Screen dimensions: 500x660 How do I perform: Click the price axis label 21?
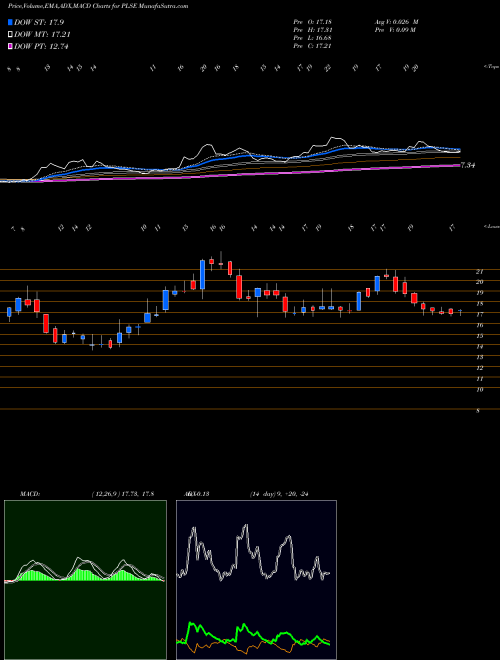(479, 271)
